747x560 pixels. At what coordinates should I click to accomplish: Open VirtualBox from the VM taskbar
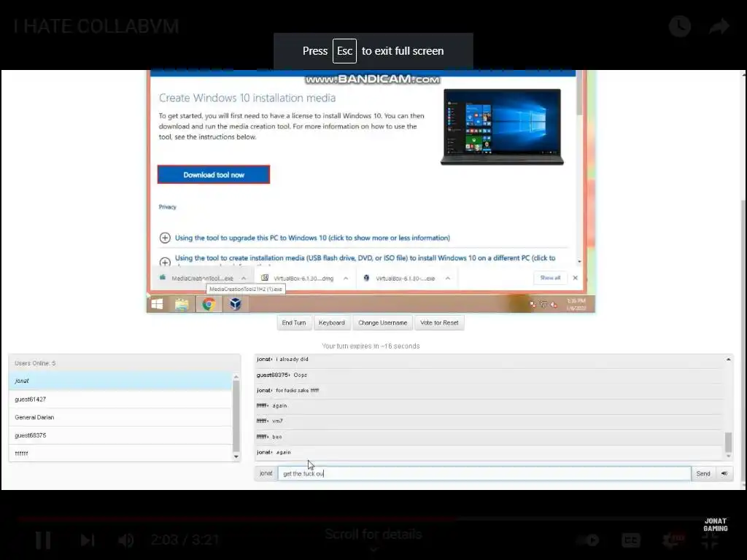pyautogui.click(x=236, y=304)
